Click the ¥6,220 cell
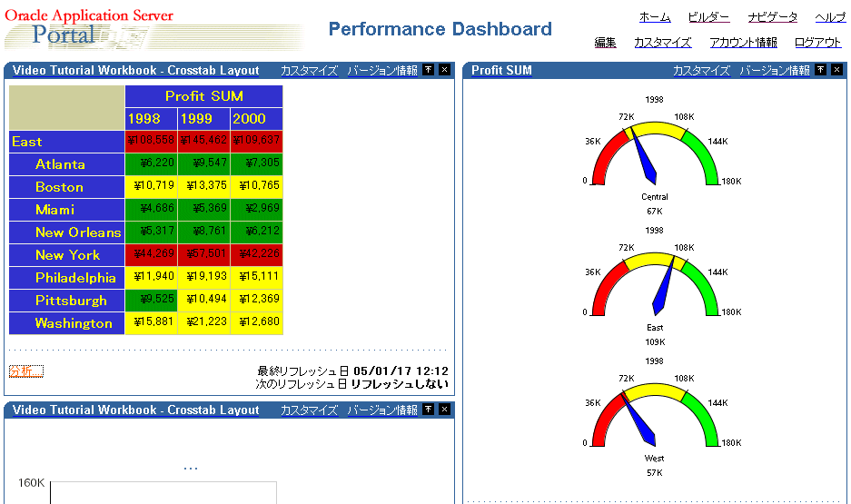The image size is (851, 504). [151, 163]
